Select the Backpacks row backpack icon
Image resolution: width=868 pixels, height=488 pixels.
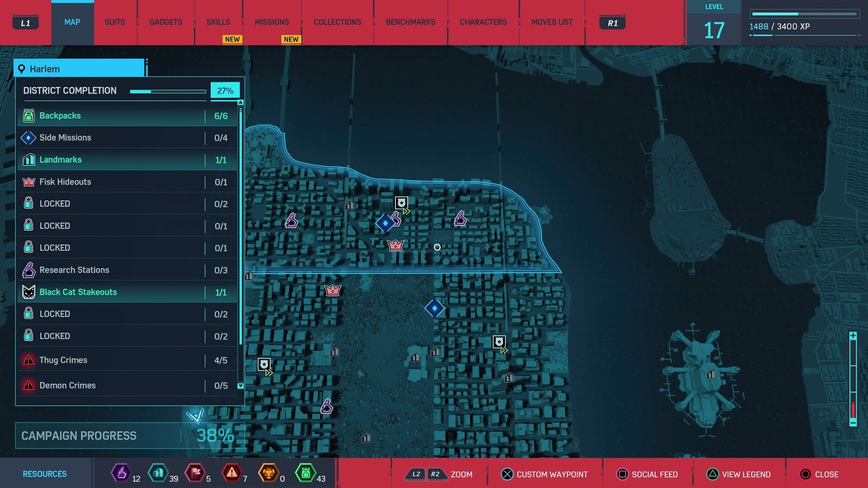29,115
